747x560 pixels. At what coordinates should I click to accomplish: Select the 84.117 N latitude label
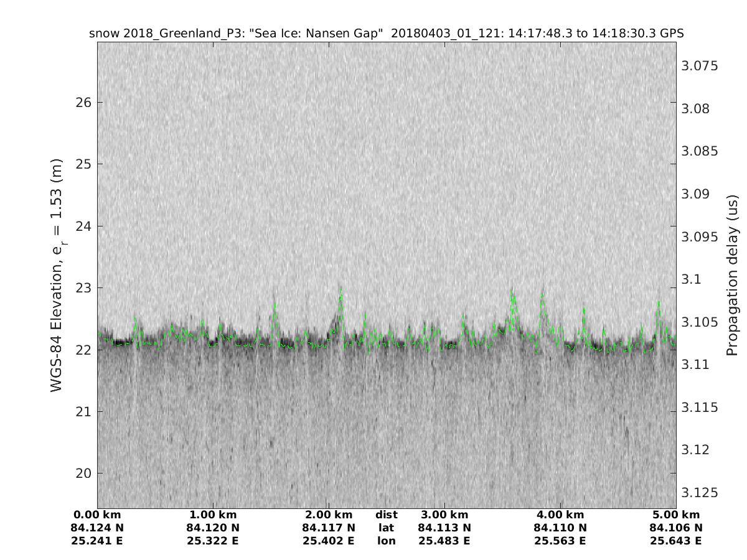(x=329, y=528)
